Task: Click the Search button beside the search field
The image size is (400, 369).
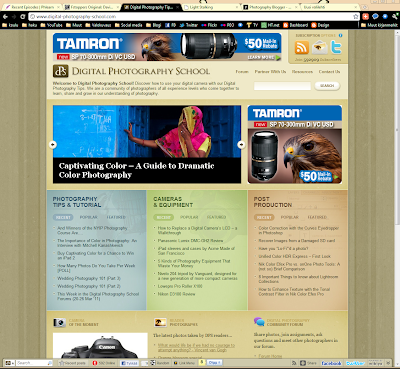Action: (x=327, y=86)
